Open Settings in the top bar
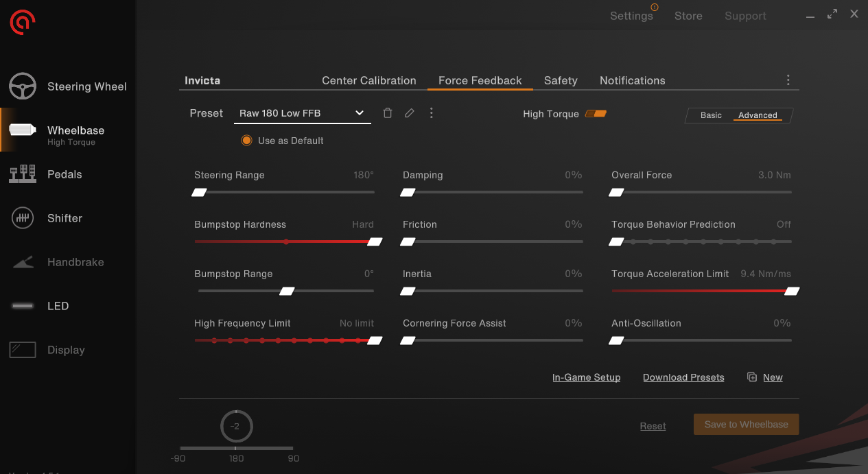868x474 pixels. point(631,16)
